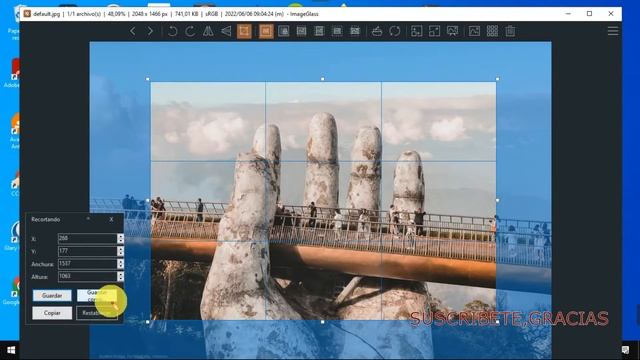Open the ImageGlass main hamburger menu
This screenshot has width=640, height=360.
click(613, 31)
